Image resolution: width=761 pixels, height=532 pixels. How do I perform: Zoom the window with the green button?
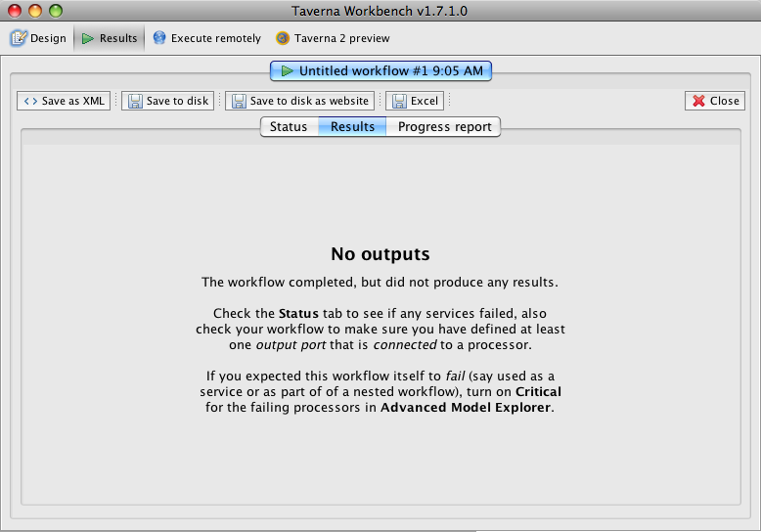[56, 11]
